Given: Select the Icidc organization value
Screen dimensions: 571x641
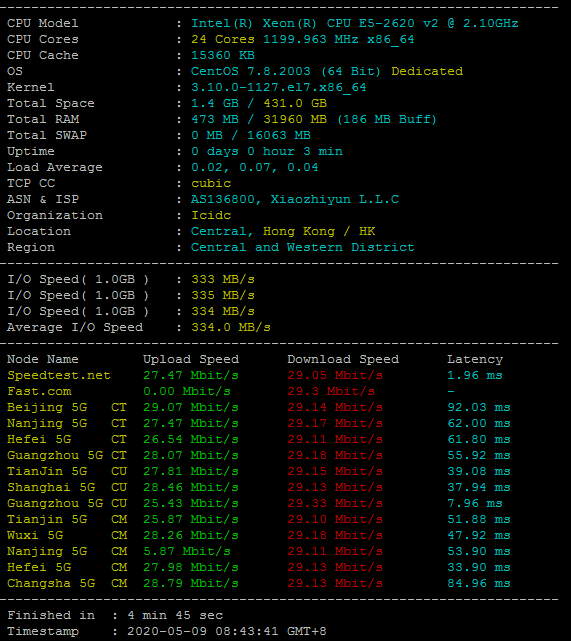Looking at the screenshot, I should (211, 215).
